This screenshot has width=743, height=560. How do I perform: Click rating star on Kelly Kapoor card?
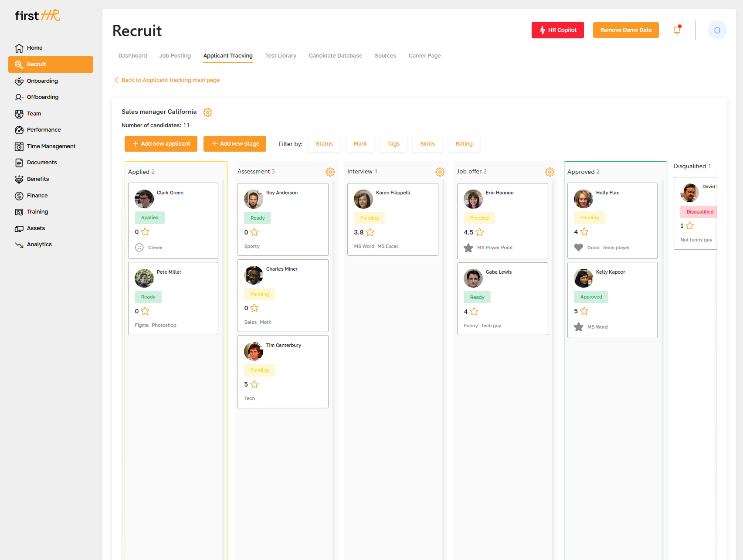click(584, 311)
